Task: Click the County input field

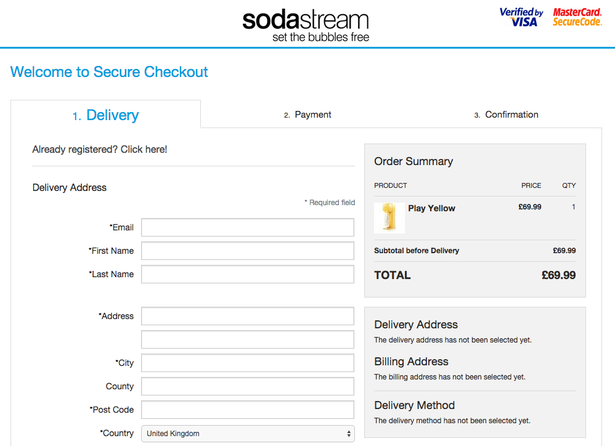Action: click(x=248, y=386)
